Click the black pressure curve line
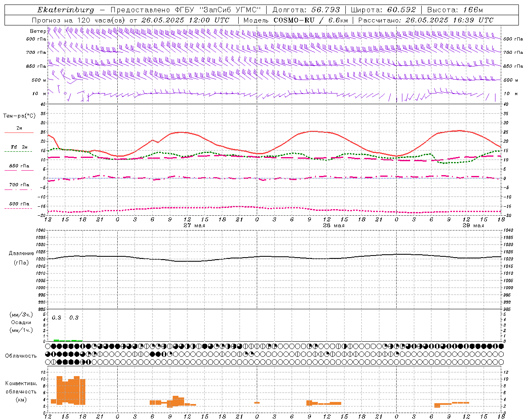525x420 pixels. 275,258
